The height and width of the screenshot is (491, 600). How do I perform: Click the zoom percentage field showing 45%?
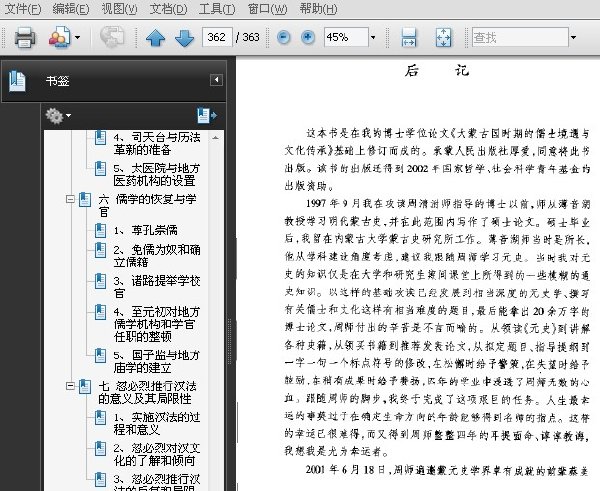(x=346, y=37)
